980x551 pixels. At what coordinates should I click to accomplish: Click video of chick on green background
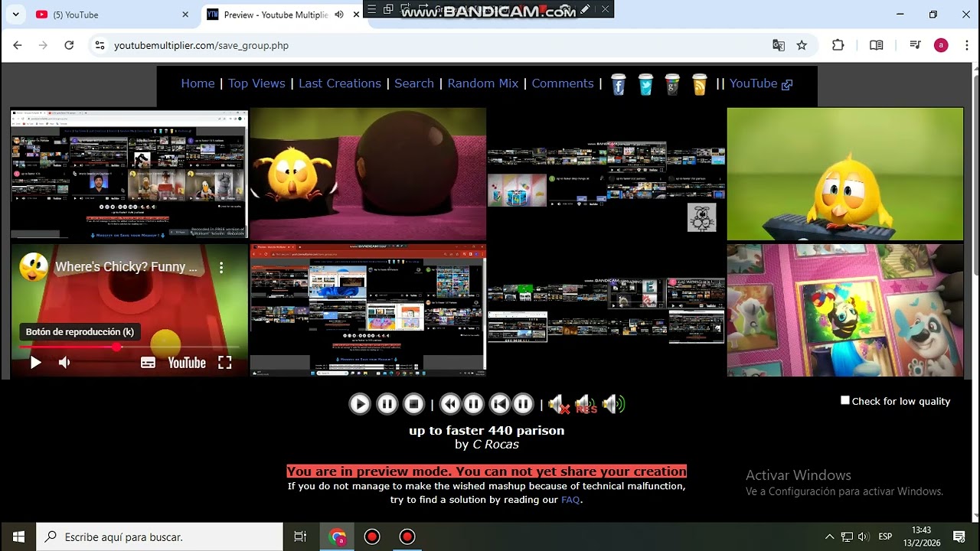(845, 174)
